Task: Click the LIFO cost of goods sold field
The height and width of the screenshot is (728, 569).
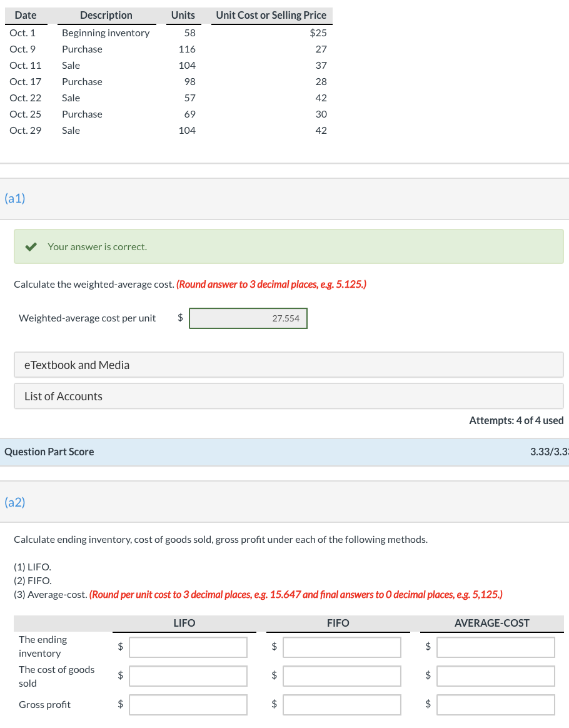Action: pos(188,675)
